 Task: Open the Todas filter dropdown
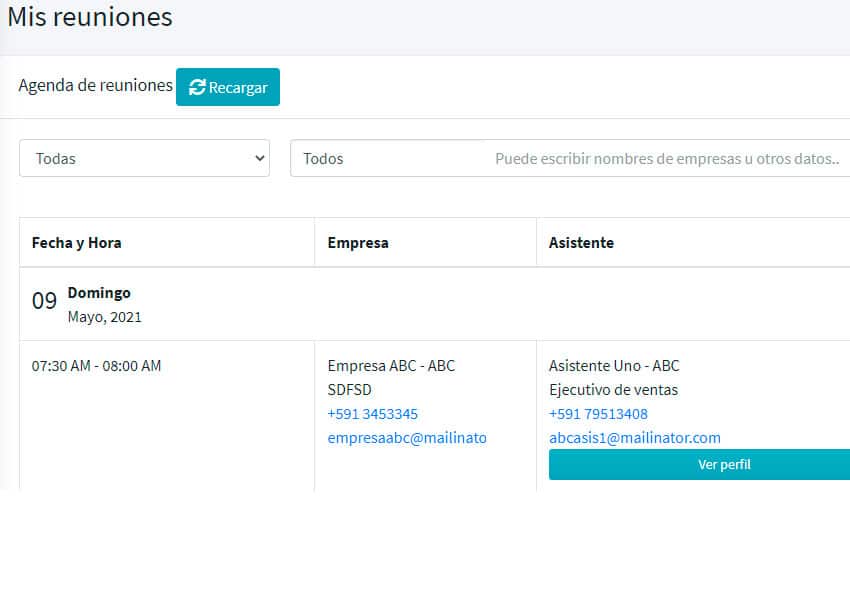click(x=144, y=158)
